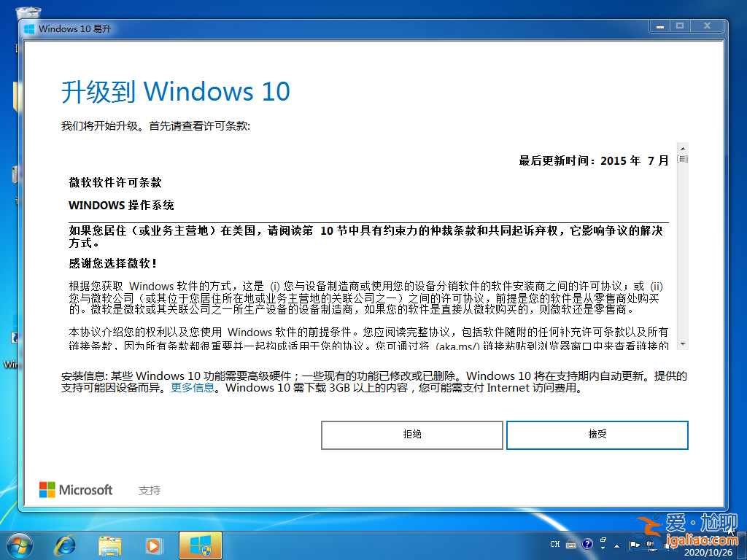Click the Decline (拒绝) button
747x560 pixels.
[412, 435]
